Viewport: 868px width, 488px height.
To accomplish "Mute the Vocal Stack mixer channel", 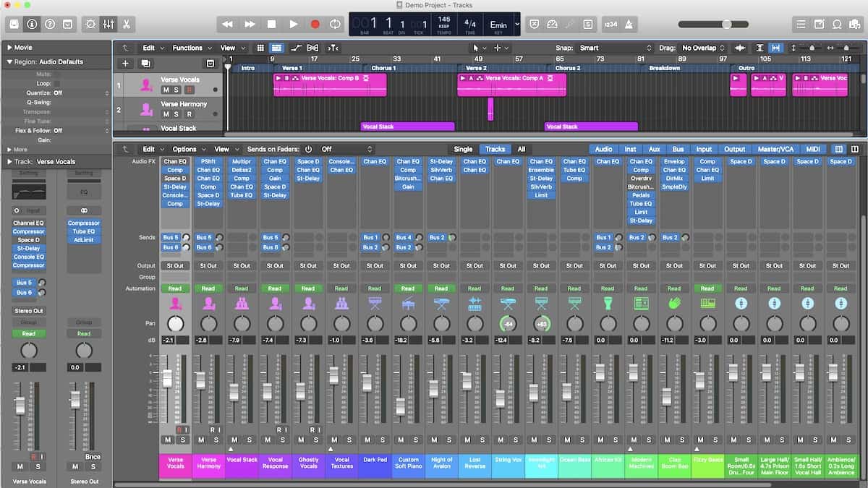I will click(234, 440).
